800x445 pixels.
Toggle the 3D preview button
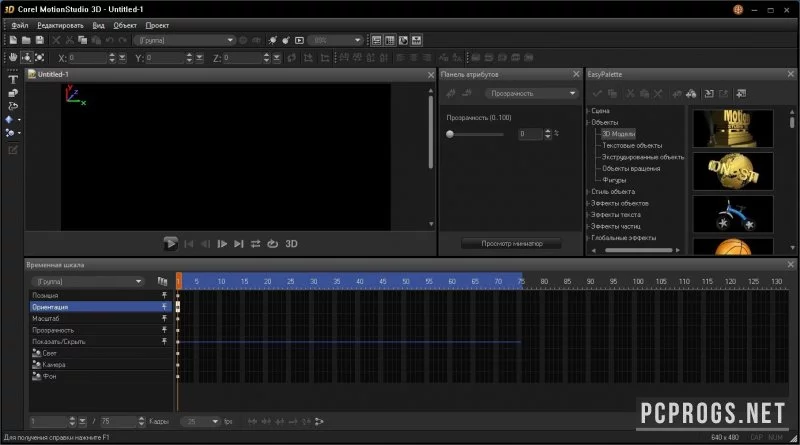point(291,244)
